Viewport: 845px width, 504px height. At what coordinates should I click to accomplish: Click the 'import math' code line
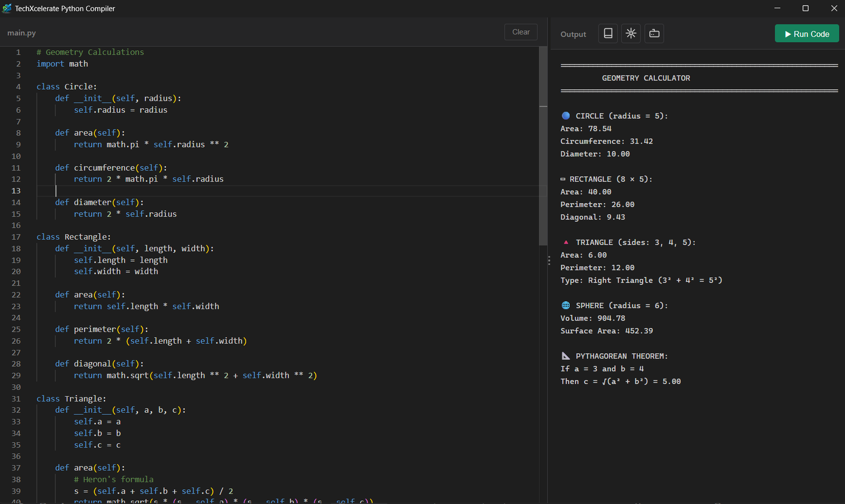click(x=62, y=64)
